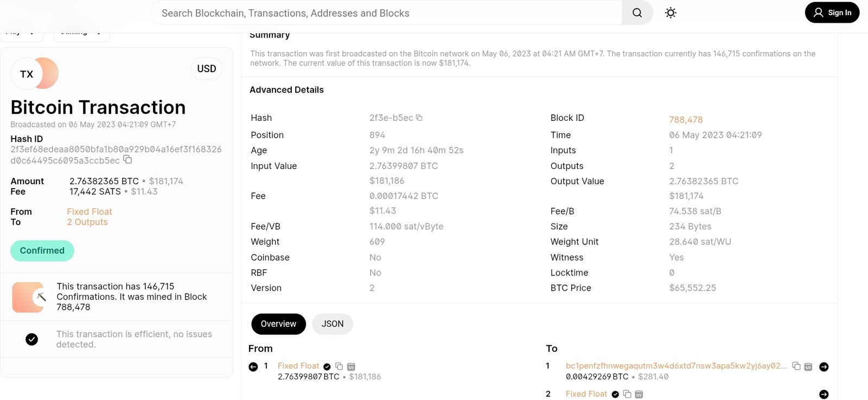This screenshot has height=400, width=868.
Task: Follow arrow for first output address
Action: coord(824,367)
